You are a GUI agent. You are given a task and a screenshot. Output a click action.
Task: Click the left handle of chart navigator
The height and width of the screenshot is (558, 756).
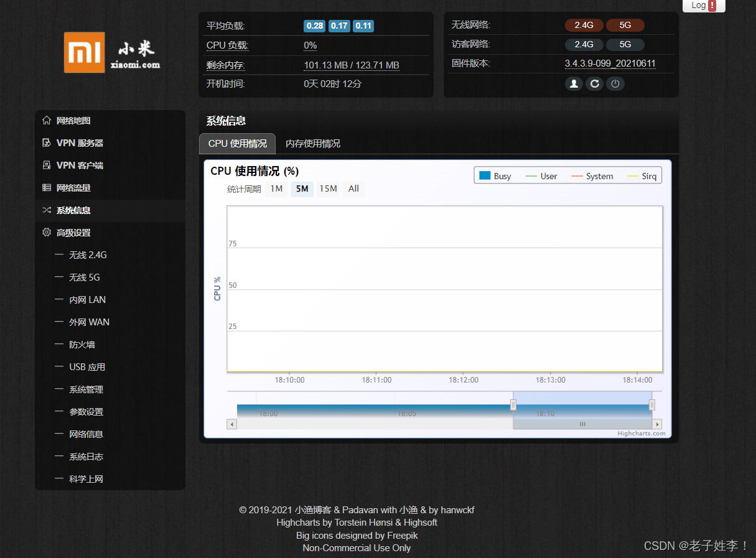(513, 405)
